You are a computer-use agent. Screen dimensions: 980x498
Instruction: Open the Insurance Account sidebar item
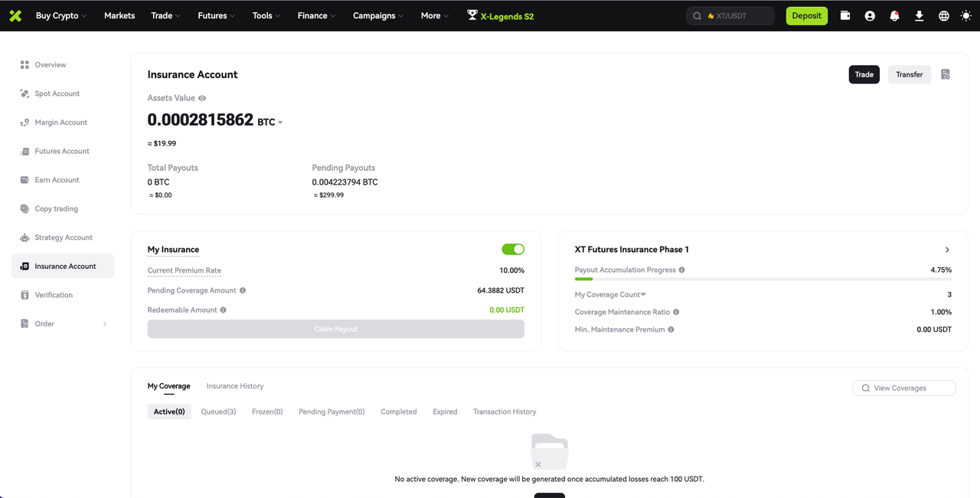63,266
